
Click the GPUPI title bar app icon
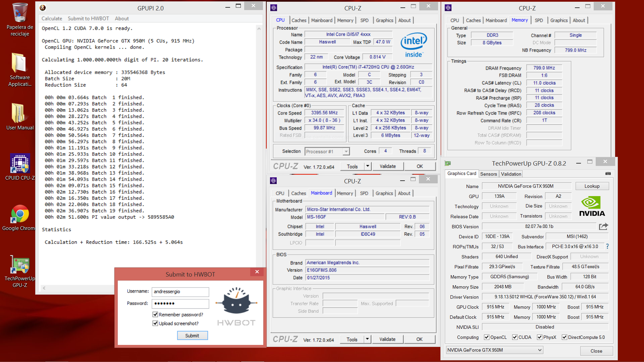[43, 8]
